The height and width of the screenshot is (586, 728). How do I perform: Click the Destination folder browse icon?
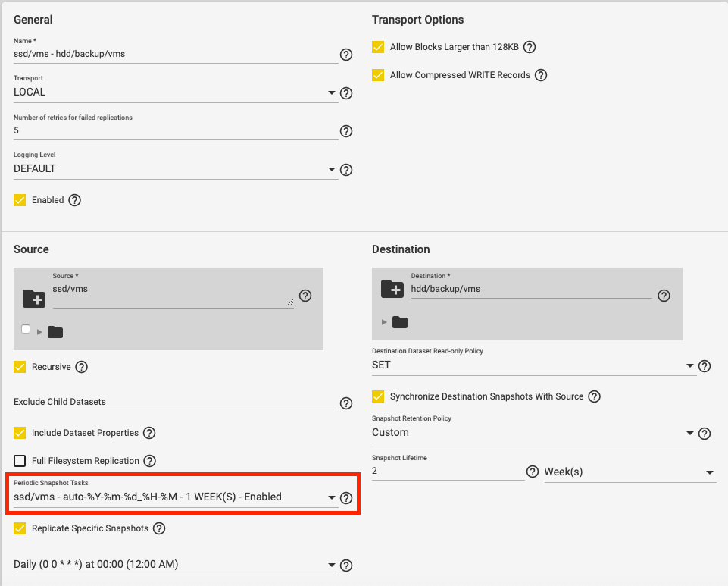392,288
